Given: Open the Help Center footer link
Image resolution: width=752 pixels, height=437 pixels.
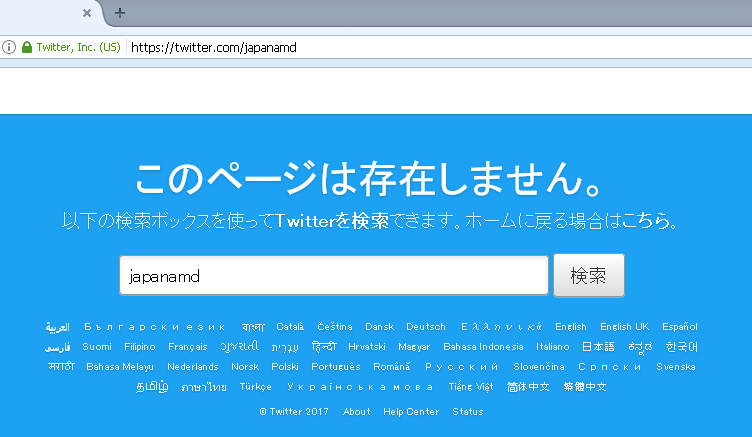Looking at the screenshot, I should [x=411, y=412].
